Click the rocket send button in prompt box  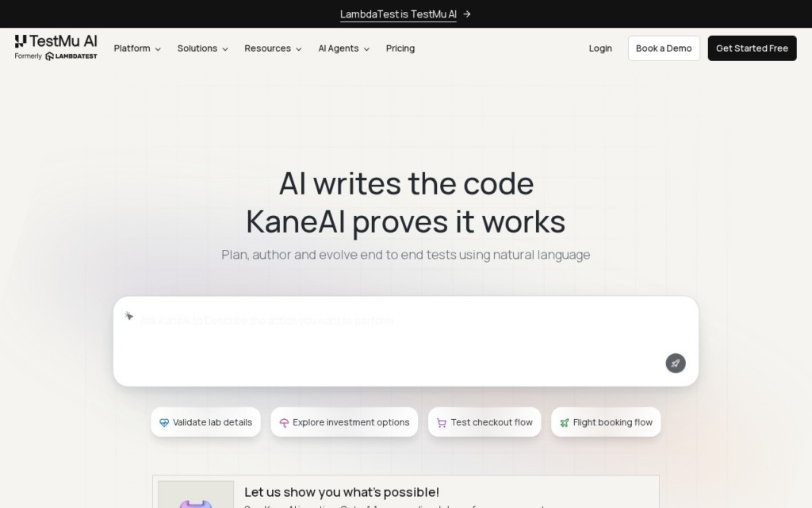(x=676, y=364)
